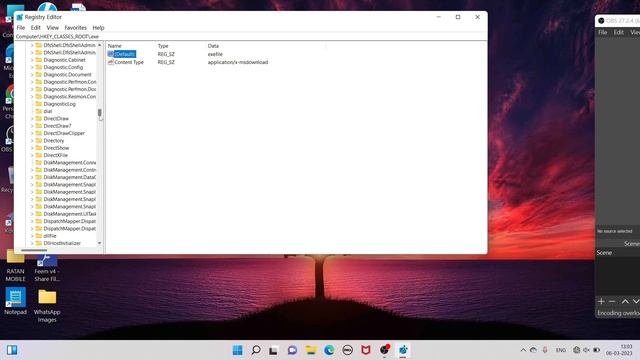The image size is (640, 360).
Task: Click the volume icon in the system tray
Action: [x=587, y=350]
